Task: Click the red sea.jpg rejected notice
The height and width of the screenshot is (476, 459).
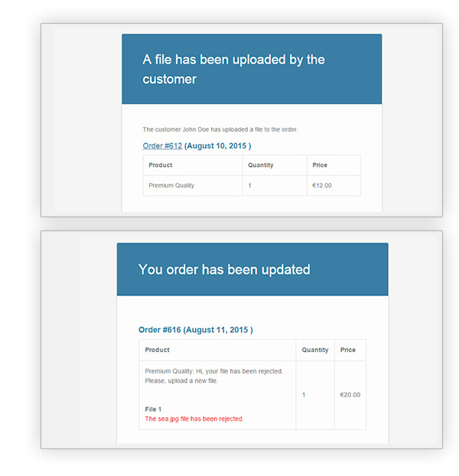Action: click(x=194, y=419)
